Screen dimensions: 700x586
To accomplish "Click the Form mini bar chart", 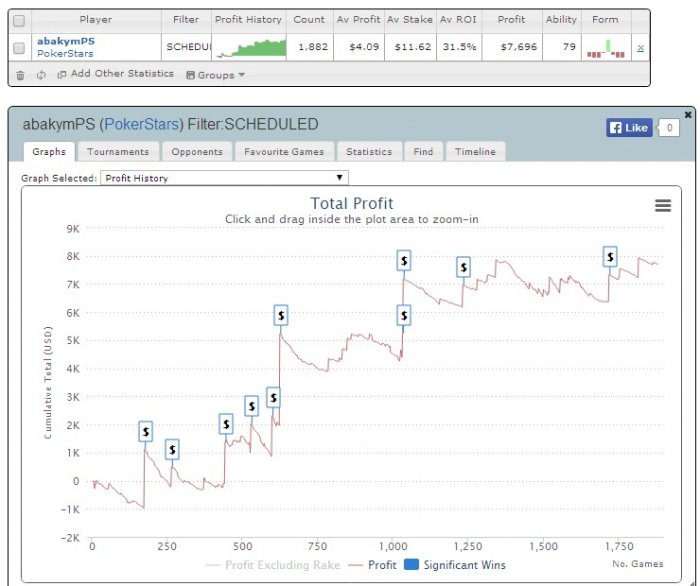I will [x=606, y=49].
